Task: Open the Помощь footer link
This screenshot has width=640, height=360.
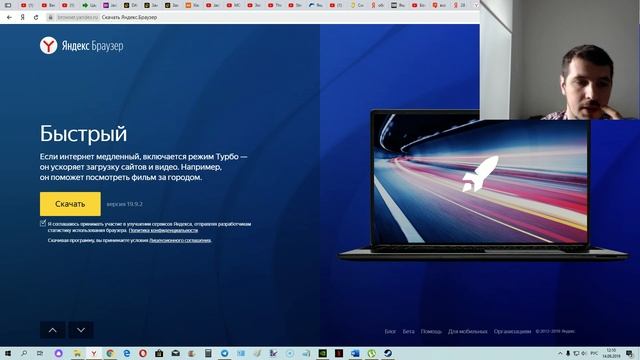Action: tap(431, 331)
